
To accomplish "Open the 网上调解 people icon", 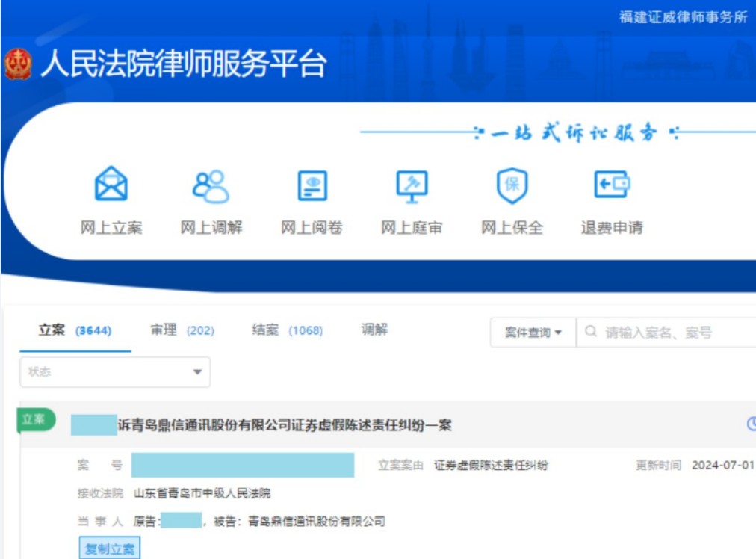I will tap(211, 186).
